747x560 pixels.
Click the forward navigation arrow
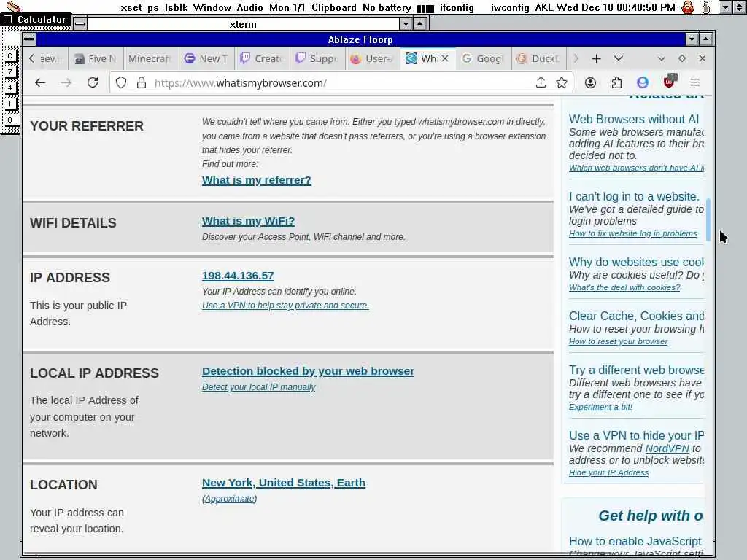[x=66, y=82]
